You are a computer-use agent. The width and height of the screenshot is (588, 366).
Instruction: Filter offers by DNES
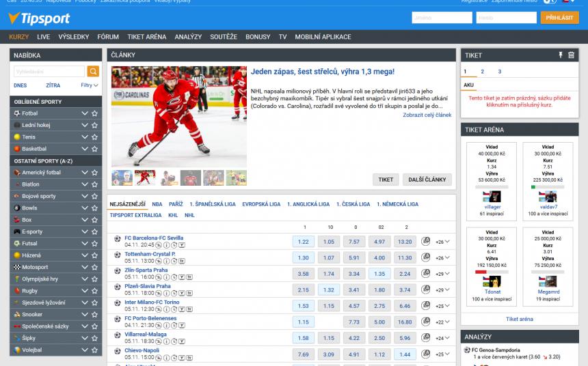click(21, 85)
